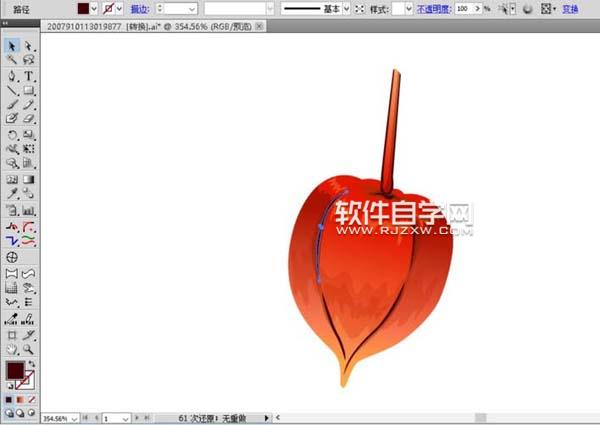Select the Warp tool

pyautogui.click(x=12, y=149)
